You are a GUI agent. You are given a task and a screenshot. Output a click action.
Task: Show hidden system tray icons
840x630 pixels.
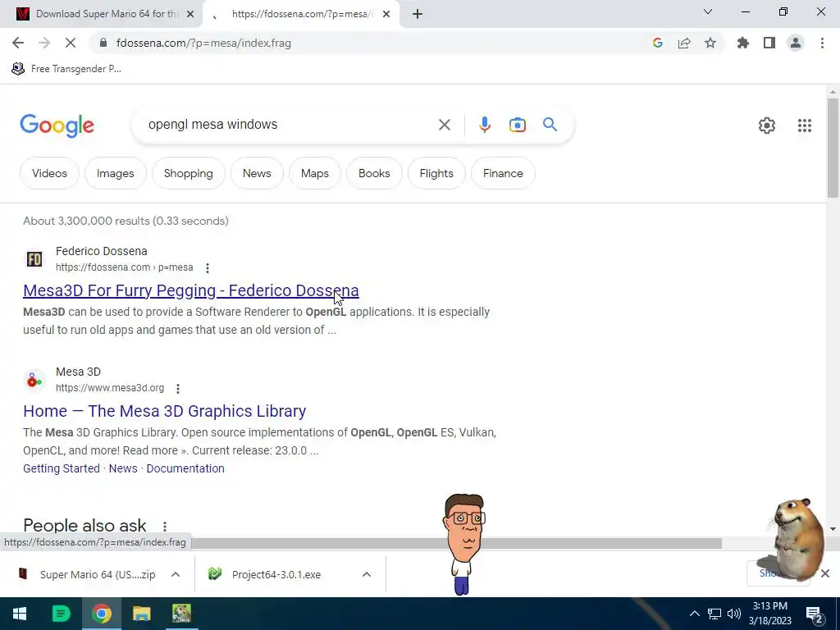click(694, 614)
